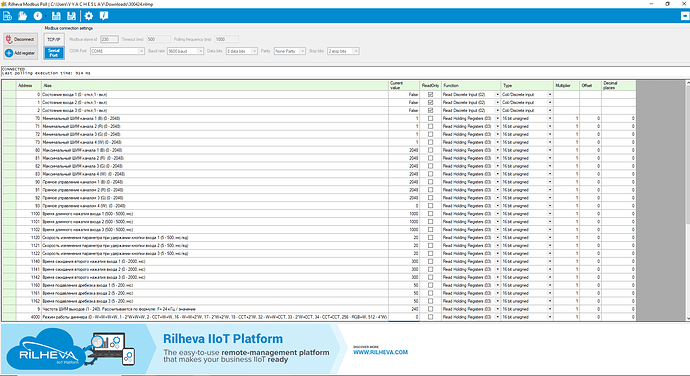Screen dimensions: 690x376
Task: Switch to TCP/IP connection mode
Action: coord(54,39)
